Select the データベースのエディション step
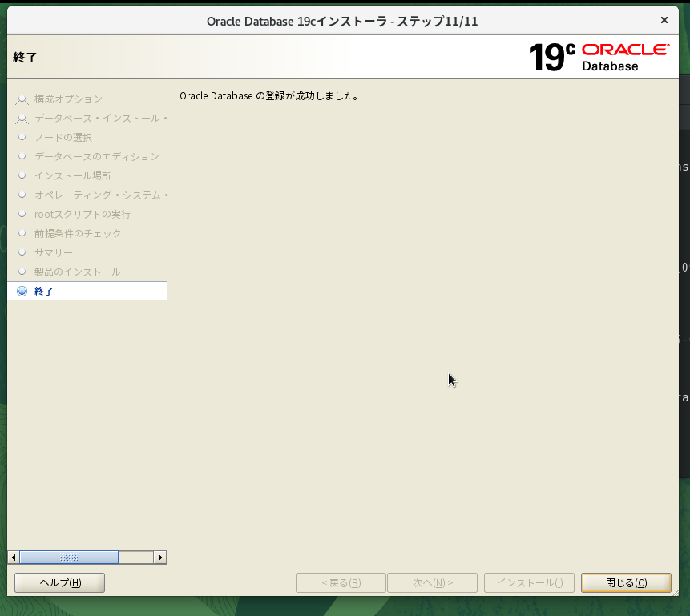Viewport: 690px width, 616px height. pyautogui.click(x=97, y=156)
